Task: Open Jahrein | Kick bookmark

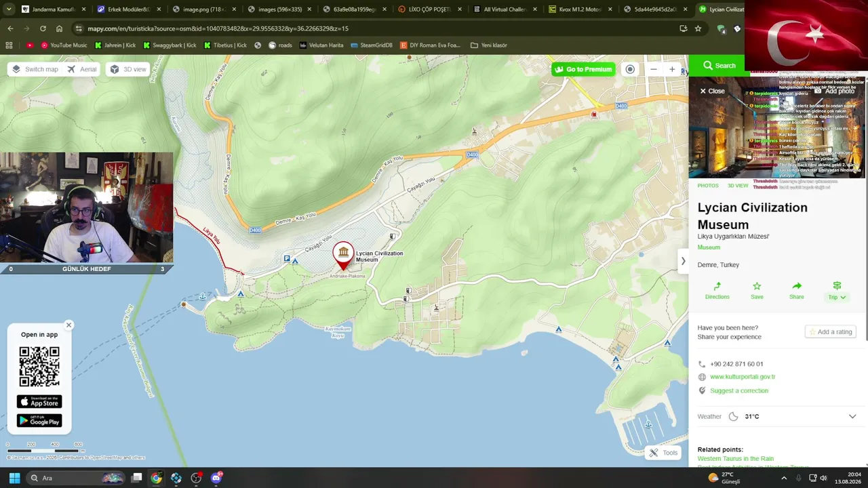Action: tap(115, 45)
